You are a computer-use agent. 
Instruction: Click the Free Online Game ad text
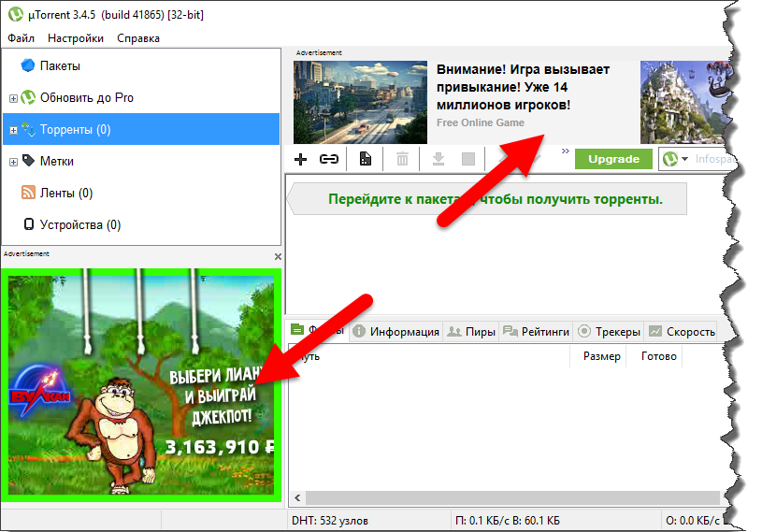point(481,122)
